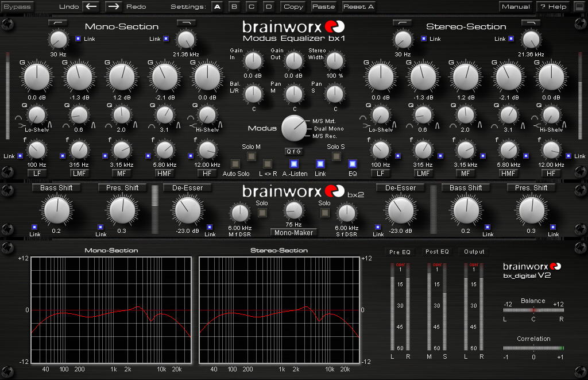Viewport: 588px width, 380px height.
Task: Toggle the Solo M button
Action: coord(252,156)
